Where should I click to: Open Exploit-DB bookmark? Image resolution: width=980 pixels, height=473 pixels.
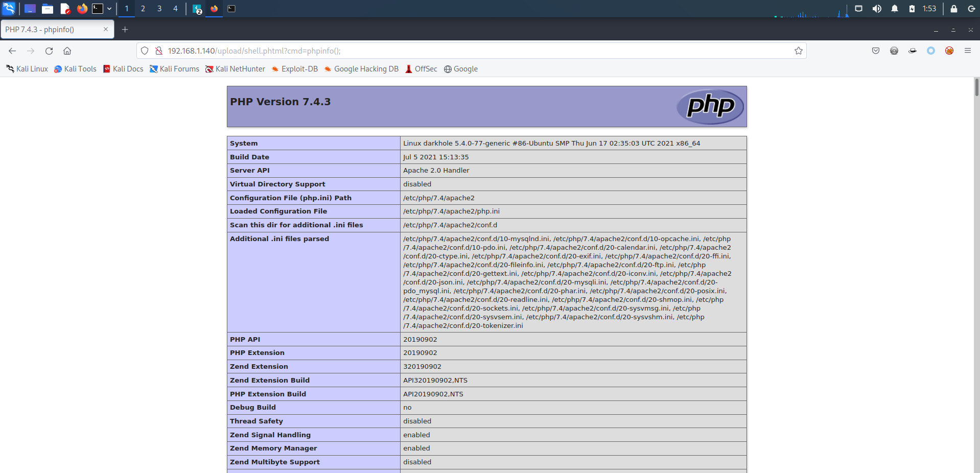(295, 69)
